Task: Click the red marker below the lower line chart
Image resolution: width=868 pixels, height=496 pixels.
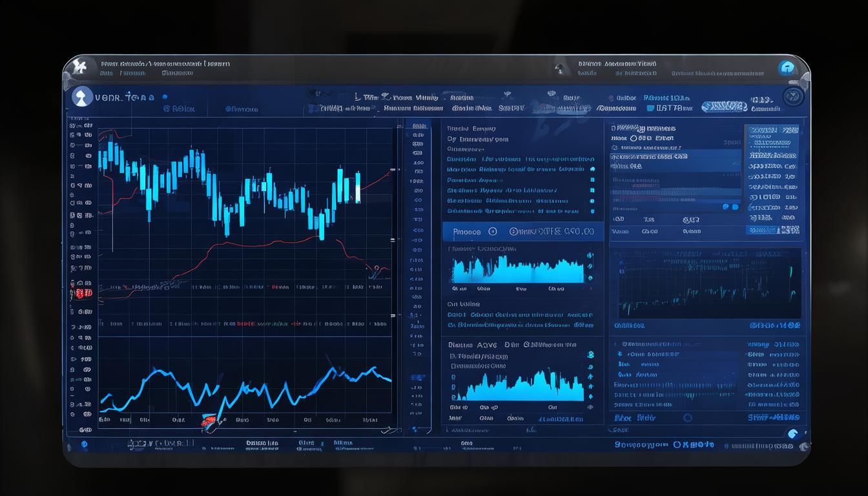Action: (x=208, y=422)
